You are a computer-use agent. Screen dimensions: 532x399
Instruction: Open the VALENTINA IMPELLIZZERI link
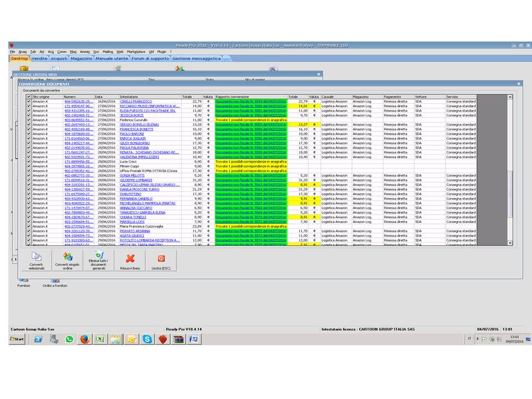[x=140, y=157]
